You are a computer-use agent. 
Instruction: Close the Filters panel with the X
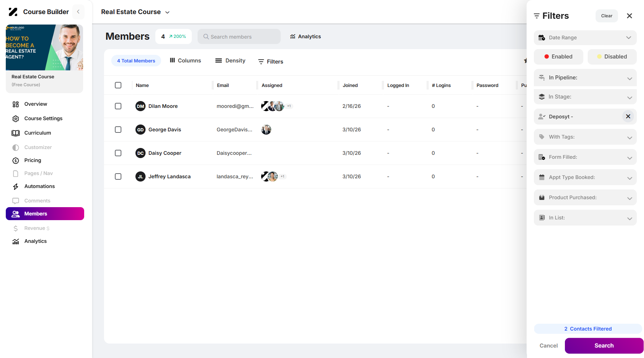[x=630, y=16]
